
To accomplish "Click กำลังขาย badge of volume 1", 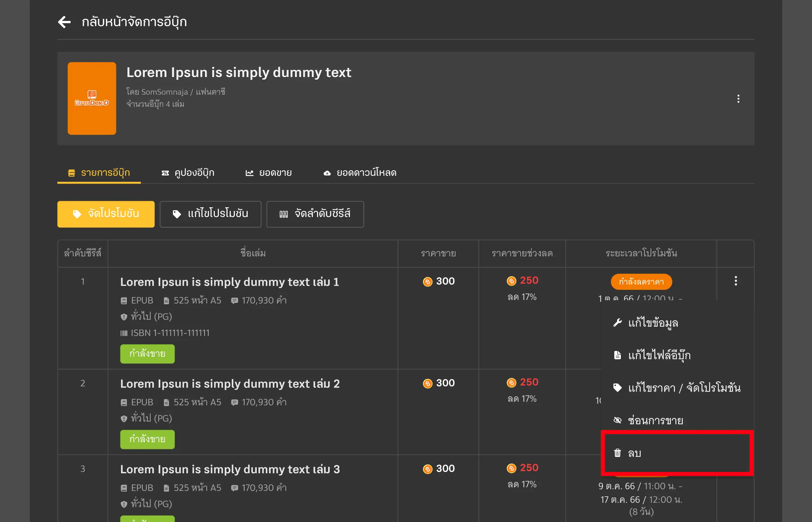I will (x=147, y=354).
